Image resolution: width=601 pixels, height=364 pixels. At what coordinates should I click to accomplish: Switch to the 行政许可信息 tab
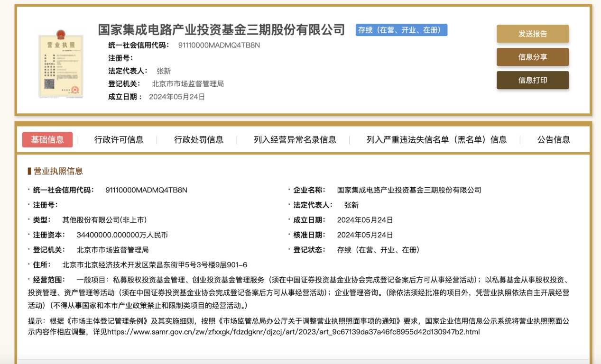pyautogui.click(x=119, y=140)
